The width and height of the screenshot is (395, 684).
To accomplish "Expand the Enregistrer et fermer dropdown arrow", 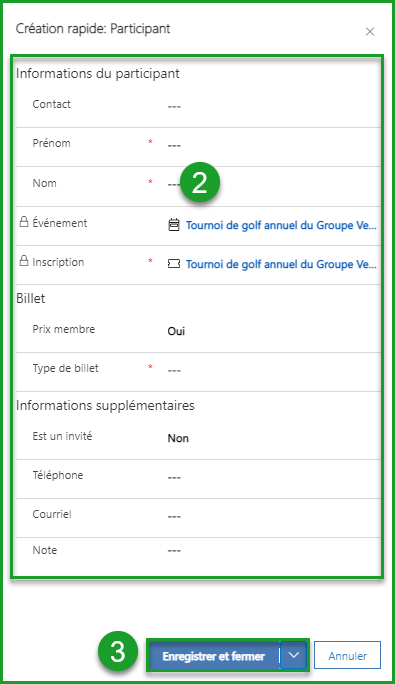I will [x=294, y=655].
